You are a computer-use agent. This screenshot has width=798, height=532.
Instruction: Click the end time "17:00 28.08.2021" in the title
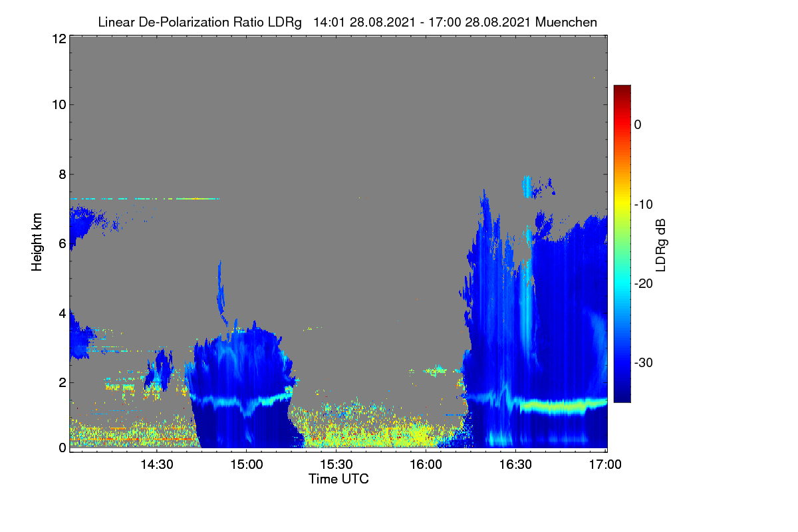point(480,22)
